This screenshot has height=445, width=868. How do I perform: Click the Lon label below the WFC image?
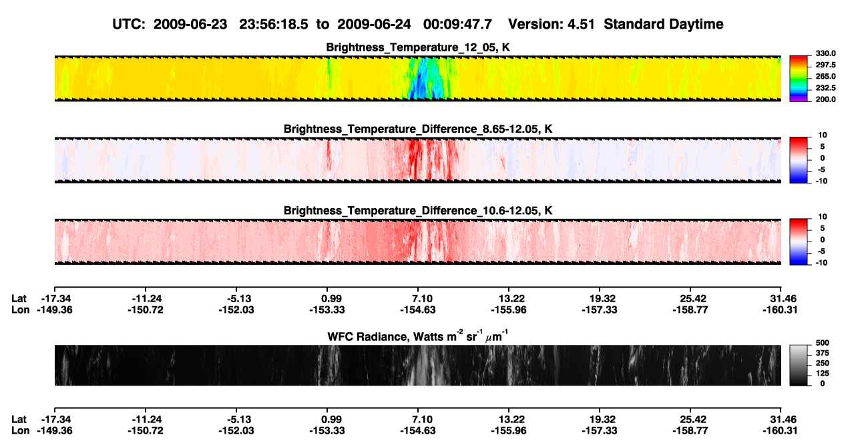point(21,431)
